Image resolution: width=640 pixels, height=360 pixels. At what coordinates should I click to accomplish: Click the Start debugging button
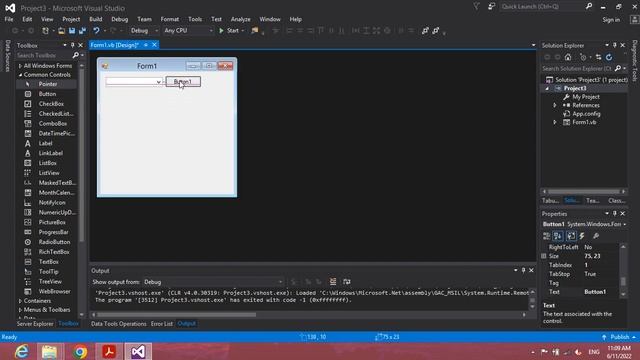231,31
